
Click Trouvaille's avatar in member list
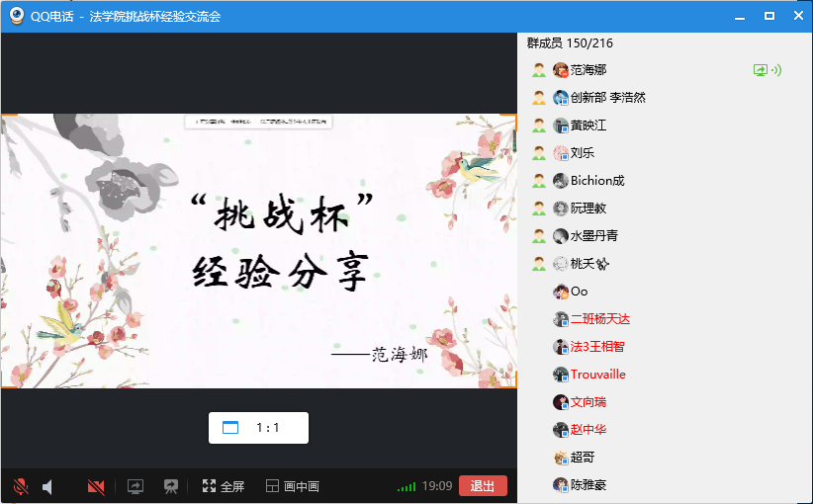tap(561, 375)
